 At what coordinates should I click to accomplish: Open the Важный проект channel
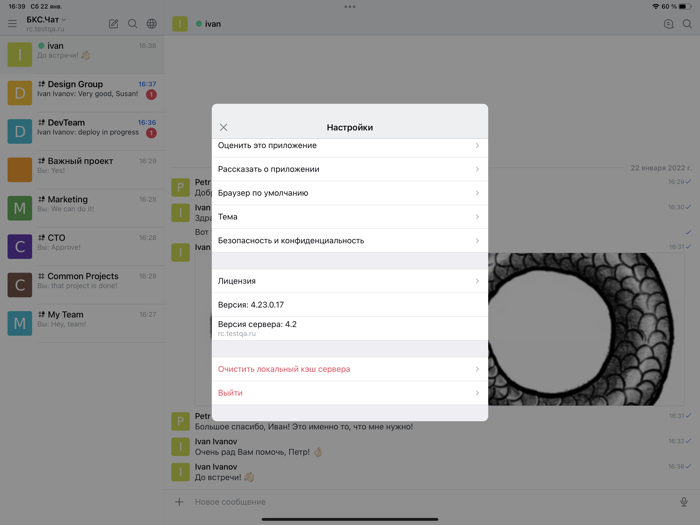(82, 170)
